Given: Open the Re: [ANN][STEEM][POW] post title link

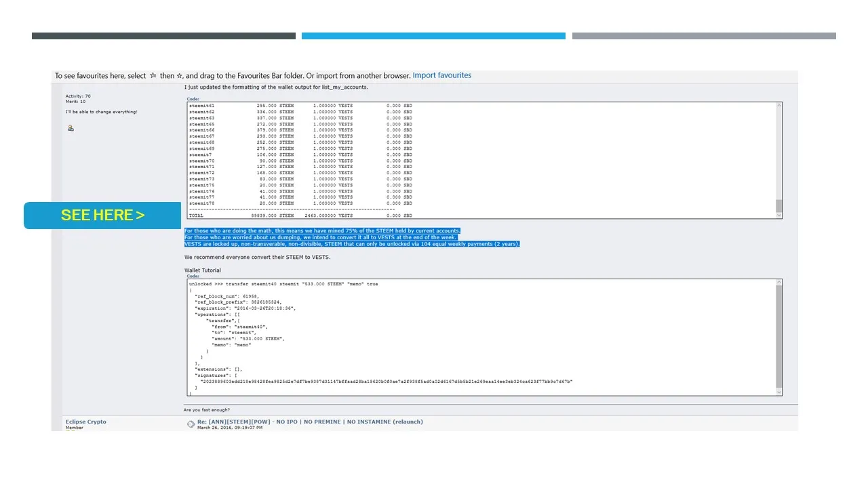Looking at the screenshot, I should click(310, 422).
